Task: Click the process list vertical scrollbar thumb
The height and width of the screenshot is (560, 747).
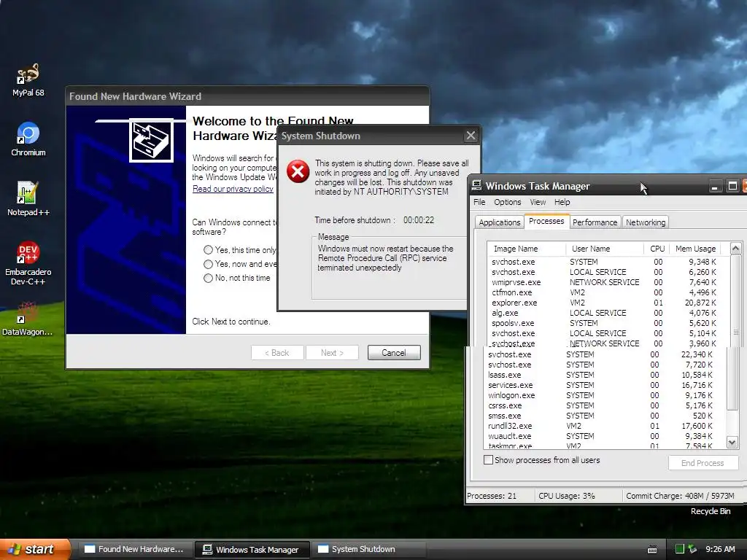Action: point(735,332)
